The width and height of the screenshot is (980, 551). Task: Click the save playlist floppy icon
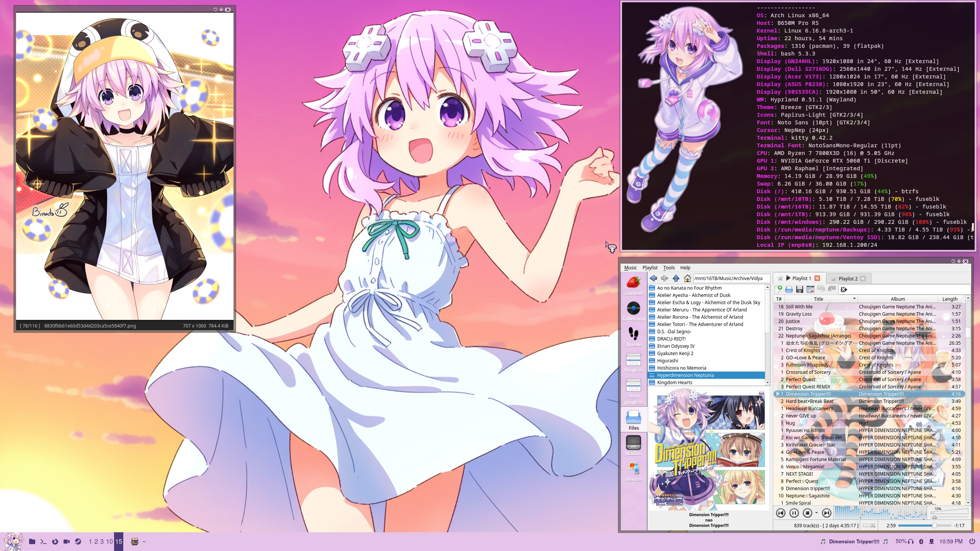coord(799,289)
